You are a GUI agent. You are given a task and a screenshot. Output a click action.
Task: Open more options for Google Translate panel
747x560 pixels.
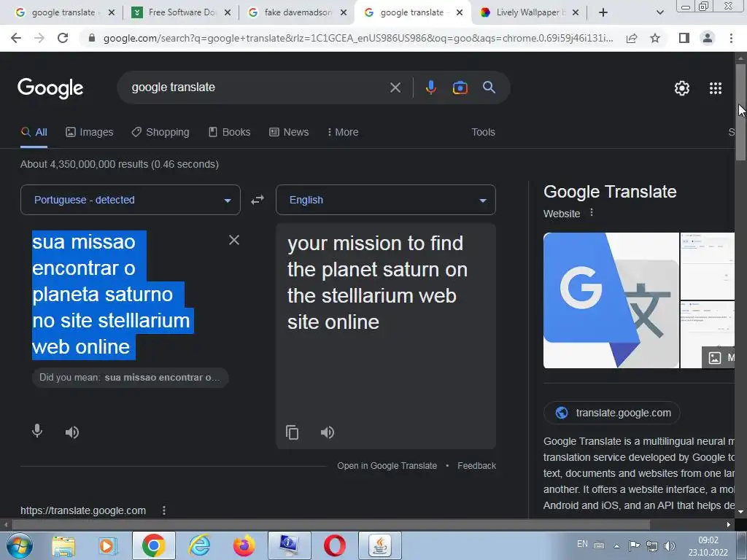[x=592, y=213]
